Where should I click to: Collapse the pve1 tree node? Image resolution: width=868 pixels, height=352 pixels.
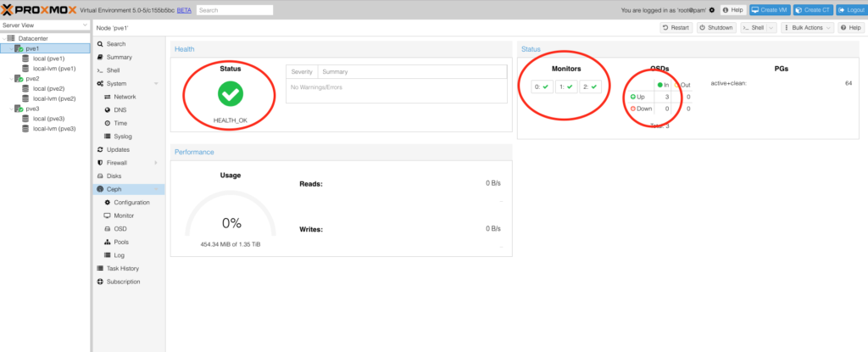11,49
